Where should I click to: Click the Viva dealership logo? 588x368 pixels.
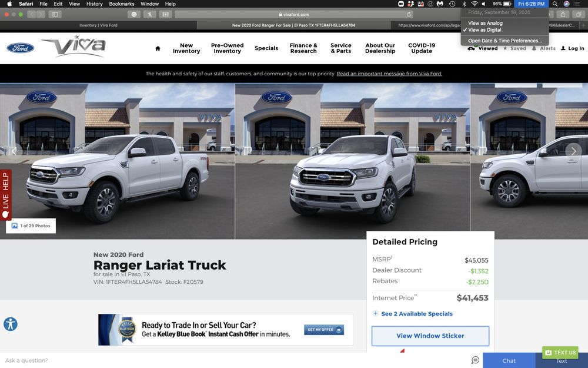tap(73, 46)
